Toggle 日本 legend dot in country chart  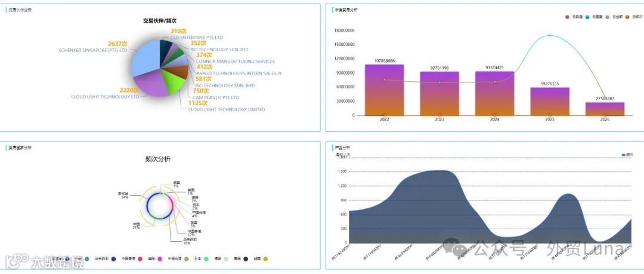206,259
